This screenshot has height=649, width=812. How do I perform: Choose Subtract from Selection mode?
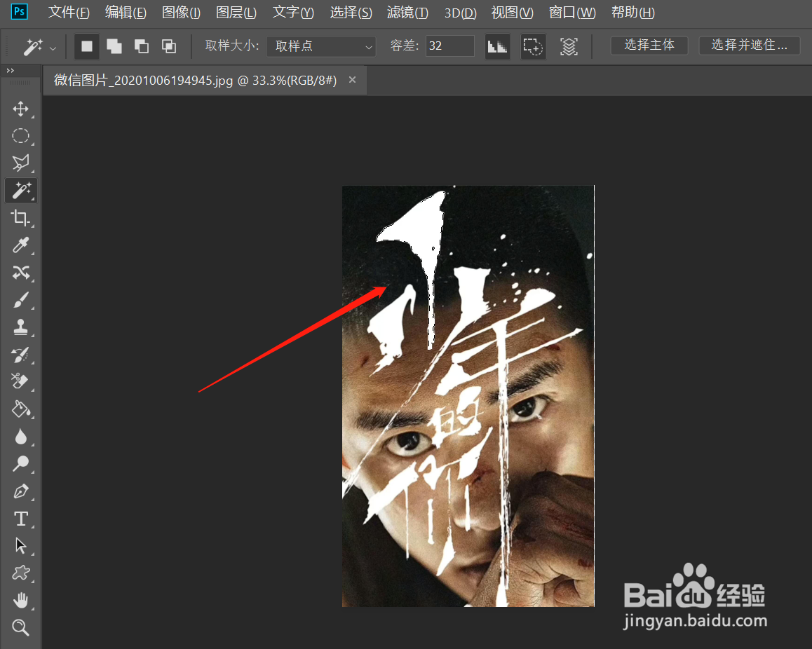[142, 46]
